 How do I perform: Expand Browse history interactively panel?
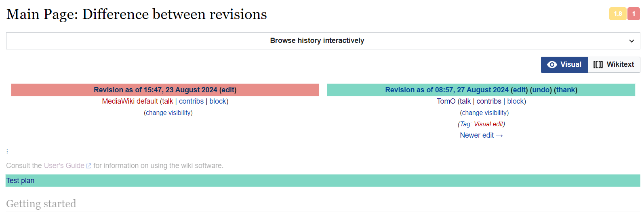[317, 41]
